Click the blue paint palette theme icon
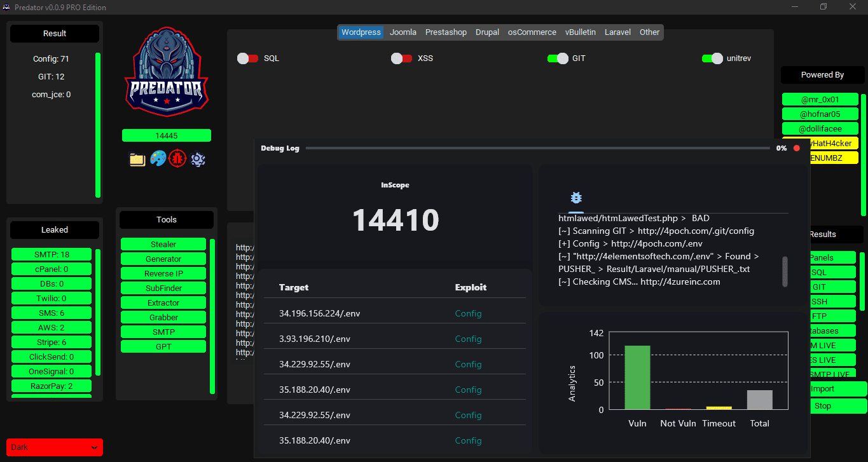The width and height of the screenshot is (868, 462). point(158,159)
